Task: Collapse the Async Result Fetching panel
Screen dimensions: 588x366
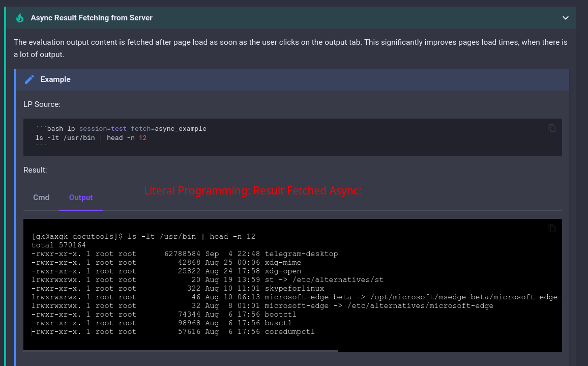Action: coord(565,17)
